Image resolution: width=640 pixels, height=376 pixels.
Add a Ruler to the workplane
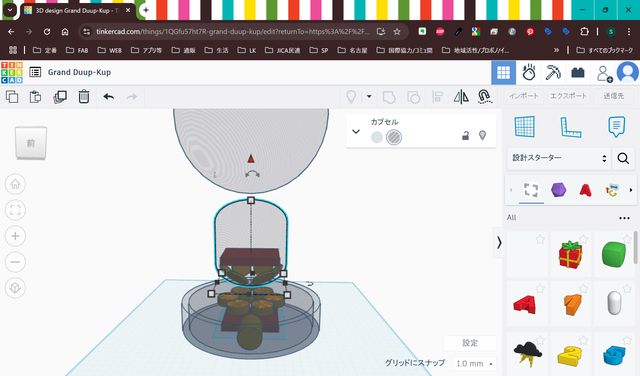point(571,127)
